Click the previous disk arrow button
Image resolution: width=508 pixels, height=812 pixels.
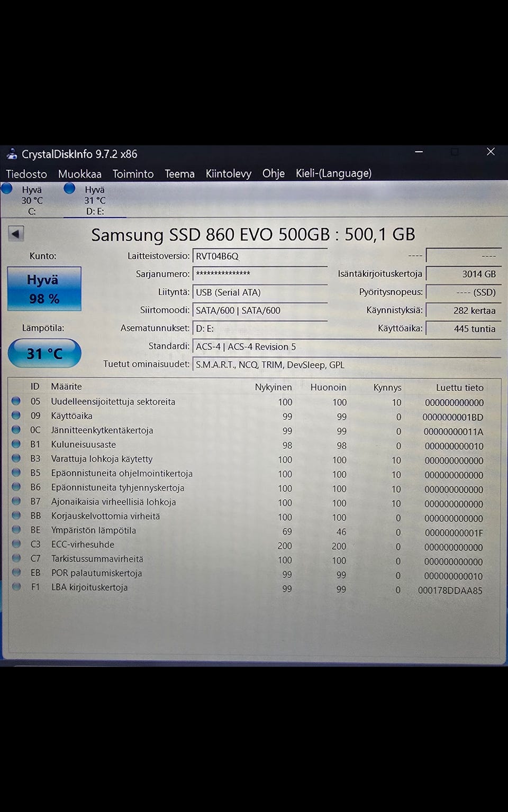[x=16, y=234]
